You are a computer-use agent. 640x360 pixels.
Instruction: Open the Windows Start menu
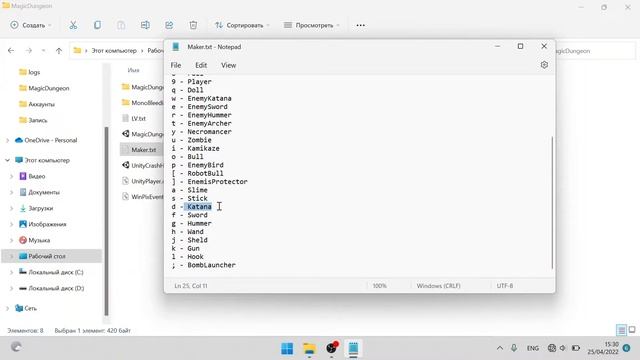pos(287,349)
